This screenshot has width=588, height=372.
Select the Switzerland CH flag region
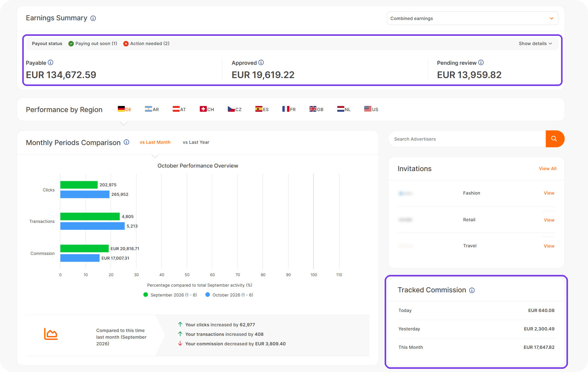point(207,109)
